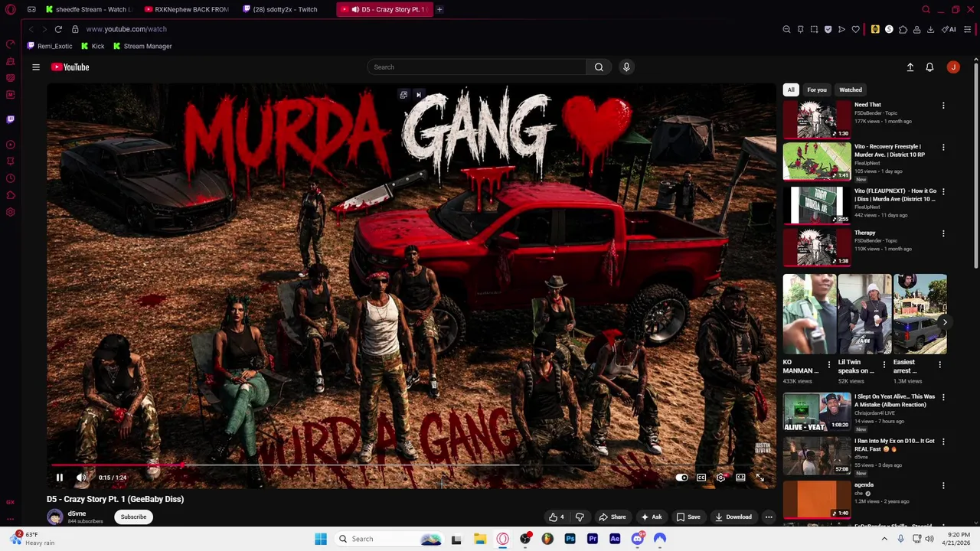
Task: Open options for KO MANMAN short
Action: click(x=828, y=365)
